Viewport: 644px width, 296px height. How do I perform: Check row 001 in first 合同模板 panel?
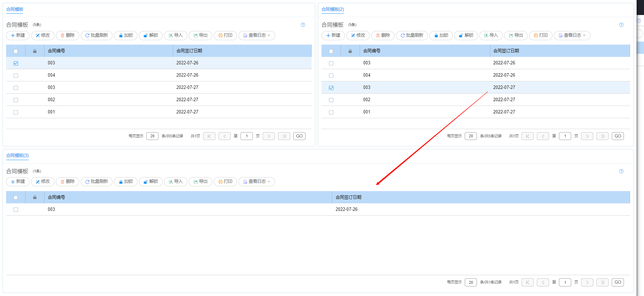[x=16, y=112]
